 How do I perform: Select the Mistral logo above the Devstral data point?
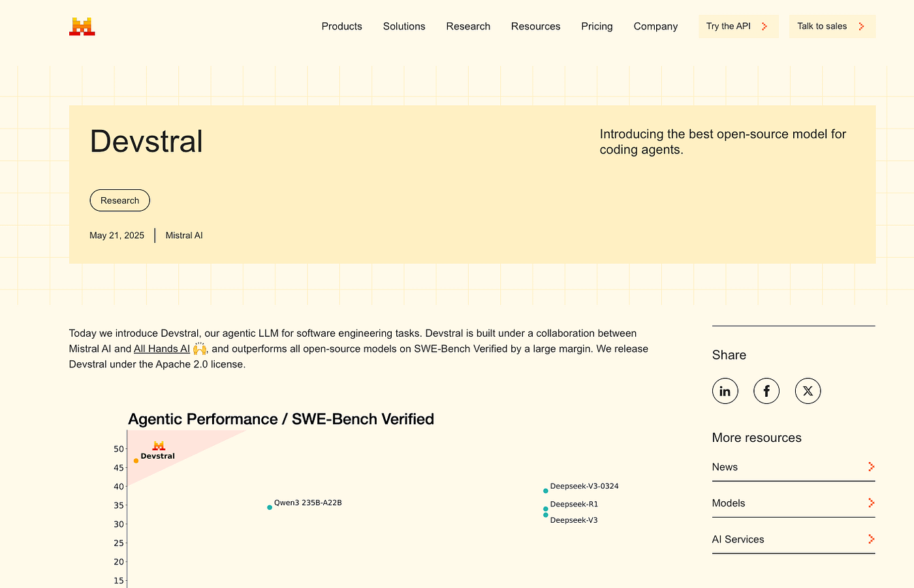(159, 446)
